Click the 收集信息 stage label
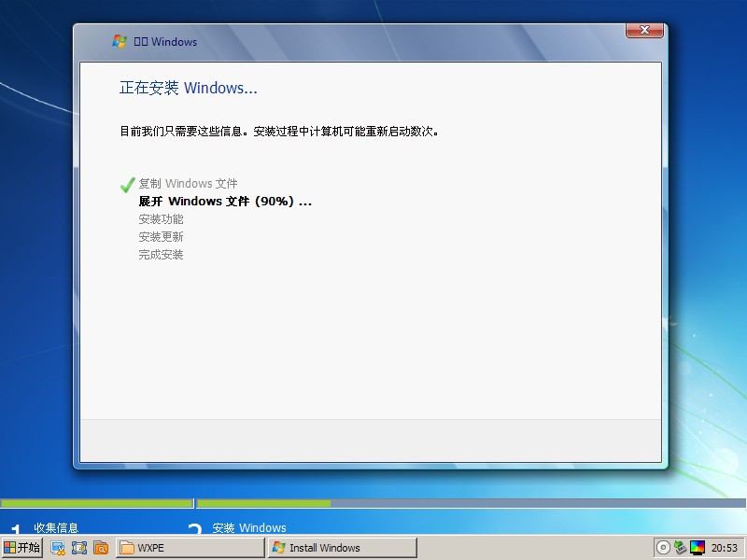This screenshot has width=747, height=560. (56, 527)
